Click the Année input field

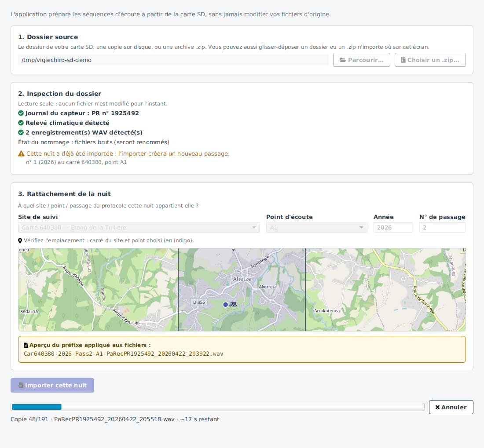pyautogui.click(x=393, y=228)
